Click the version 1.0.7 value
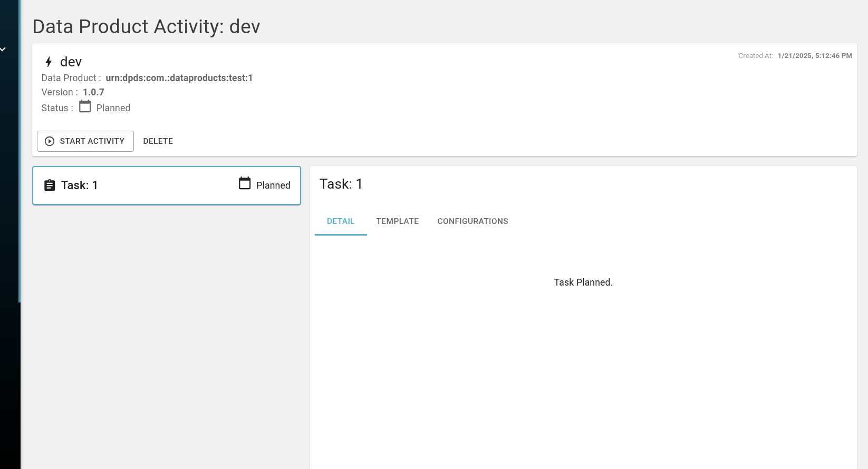This screenshot has width=868, height=469. click(93, 92)
